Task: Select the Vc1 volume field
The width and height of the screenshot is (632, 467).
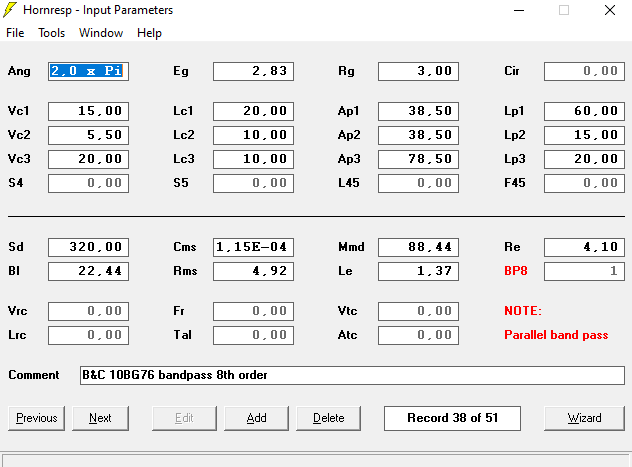Action: [88, 111]
